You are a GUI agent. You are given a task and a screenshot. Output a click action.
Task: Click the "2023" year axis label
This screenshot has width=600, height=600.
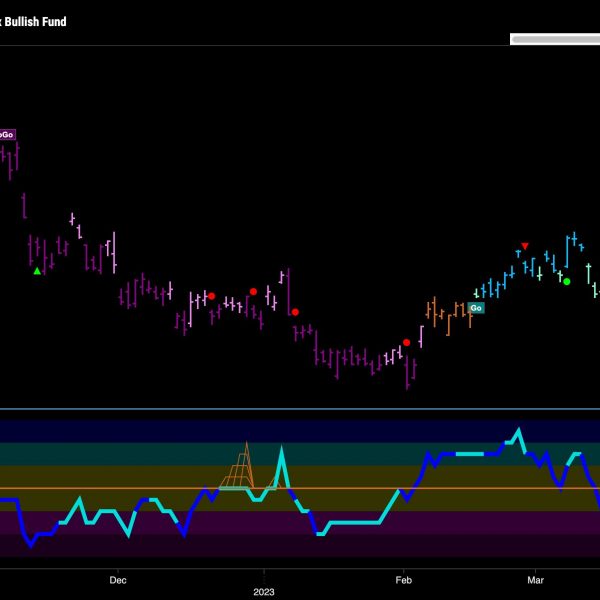[x=264, y=592]
